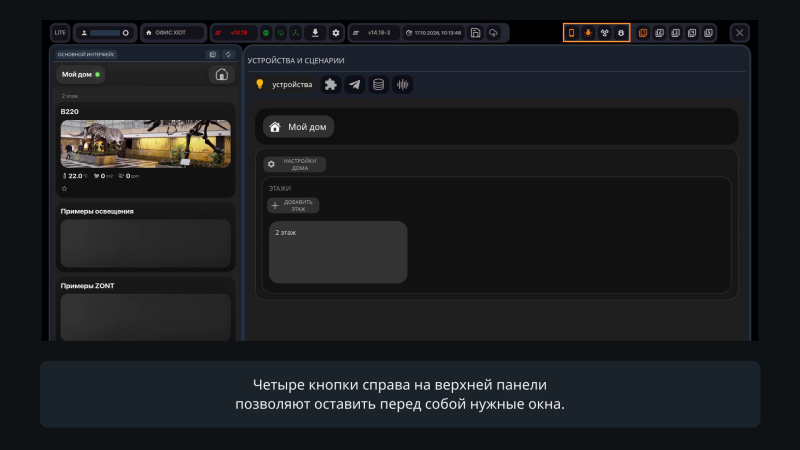Open the Примеры освещения card
The image size is (800, 450).
[x=145, y=237]
